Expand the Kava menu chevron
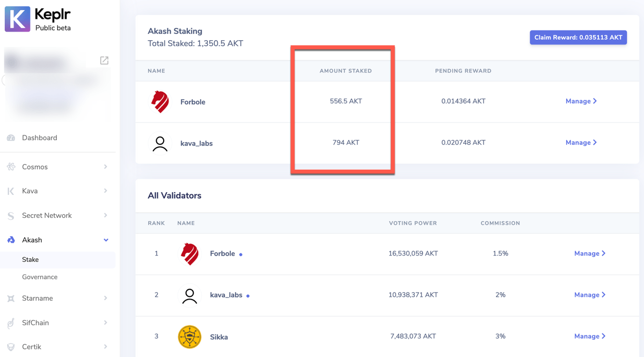 click(106, 191)
